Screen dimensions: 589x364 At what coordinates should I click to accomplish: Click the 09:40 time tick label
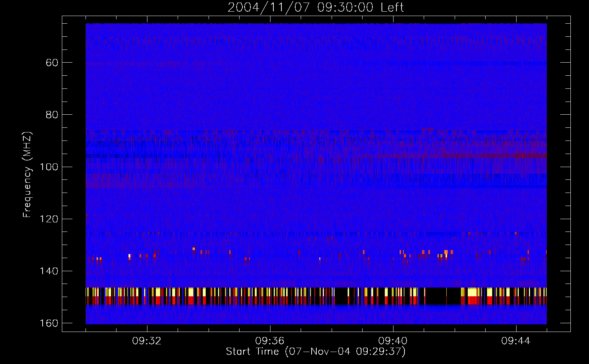393,341
